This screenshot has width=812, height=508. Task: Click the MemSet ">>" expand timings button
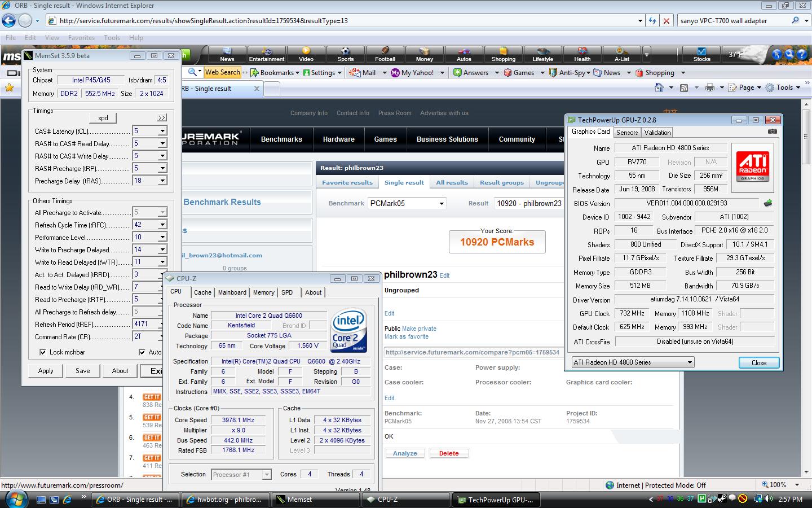(x=162, y=118)
